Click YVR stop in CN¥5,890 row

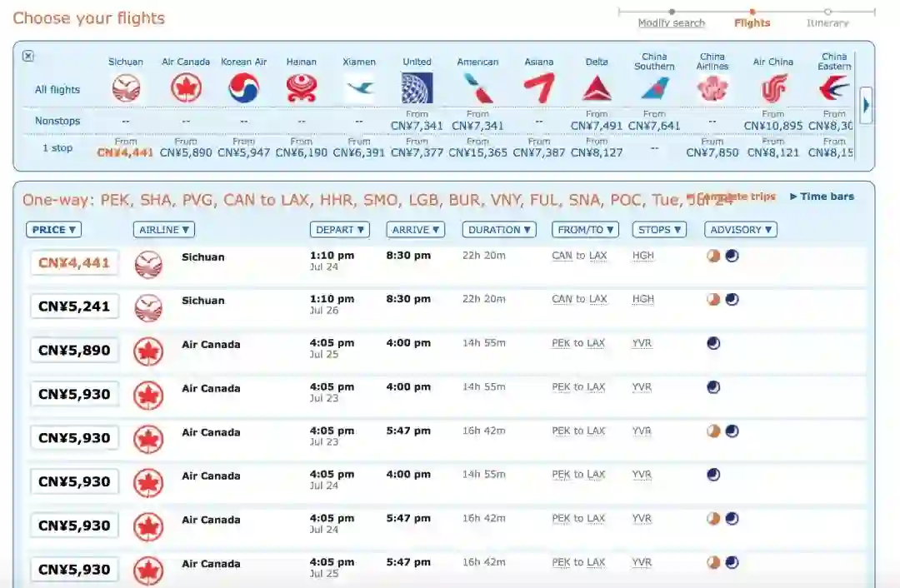(x=642, y=343)
